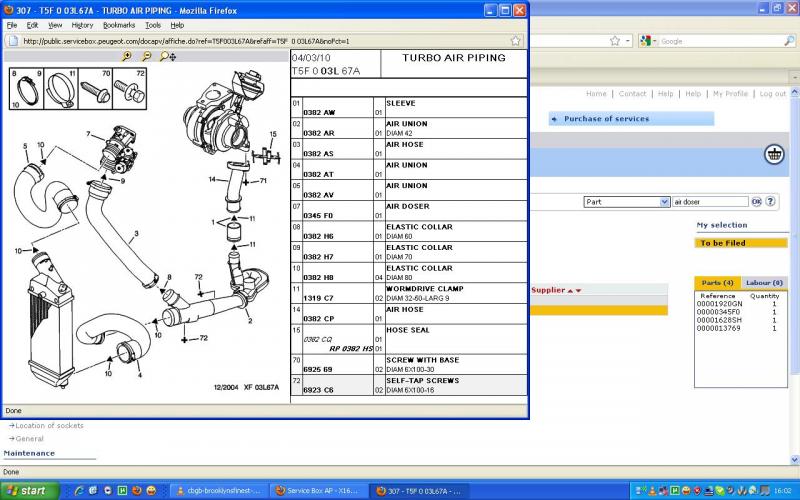Click the OK button beside the air doser search
Image resolution: width=800 pixels, height=500 pixels.
tap(756, 202)
